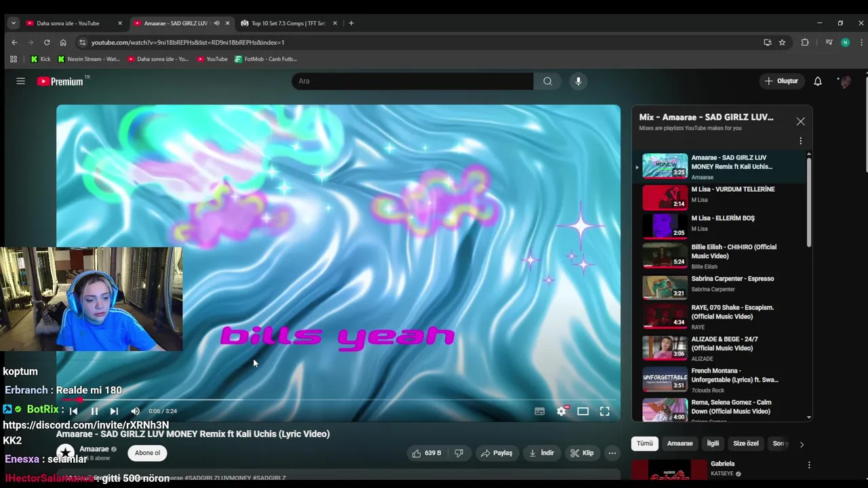This screenshot has width=868, height=488.
Task: Download the video with İndir
Action: (x=542, y=453)
